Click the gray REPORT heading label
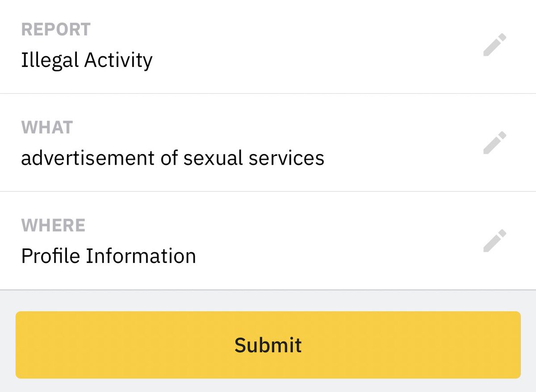536x392 pixels. pos(56,29)
